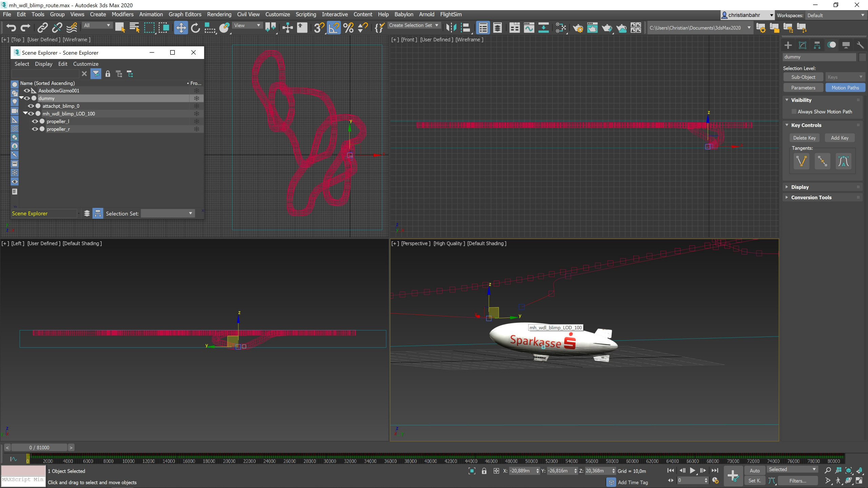Toggle visibility eye of propeller_r
868x488 pixels.
(35, 129)
